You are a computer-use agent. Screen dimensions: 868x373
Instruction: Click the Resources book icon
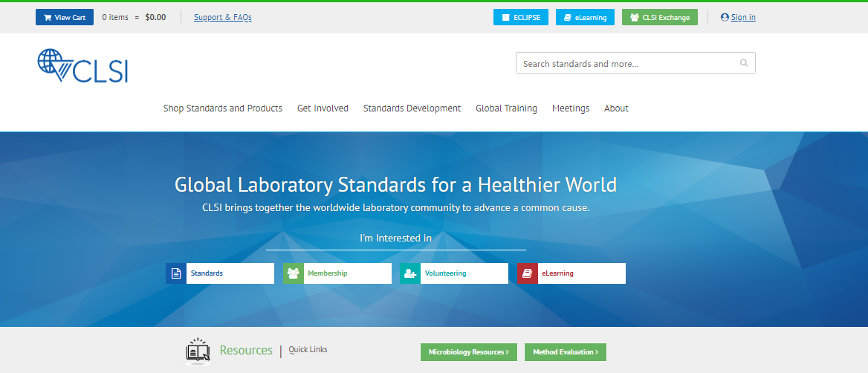point(198,351)
